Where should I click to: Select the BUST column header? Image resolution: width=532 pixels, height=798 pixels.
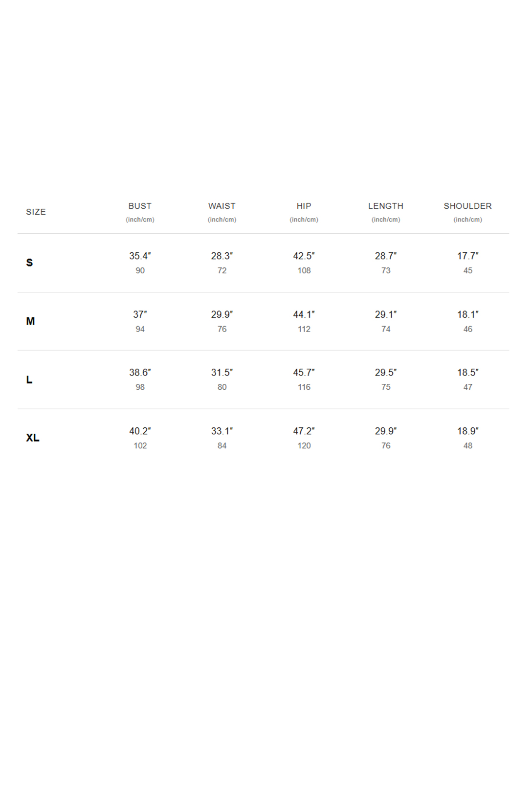[140, 206]
